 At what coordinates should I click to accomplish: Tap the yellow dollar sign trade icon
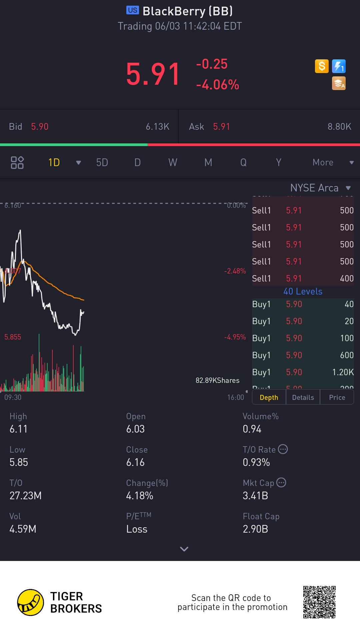click(322, 66)
